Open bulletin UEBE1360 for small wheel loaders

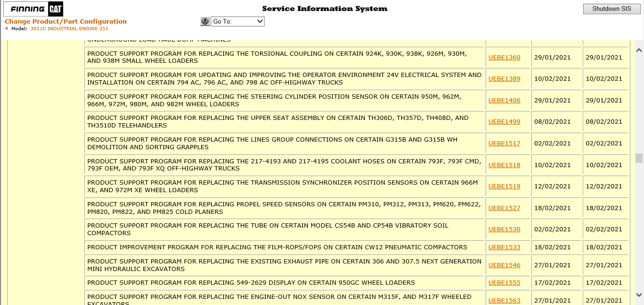pyautogui.click(x=504, y=57)
